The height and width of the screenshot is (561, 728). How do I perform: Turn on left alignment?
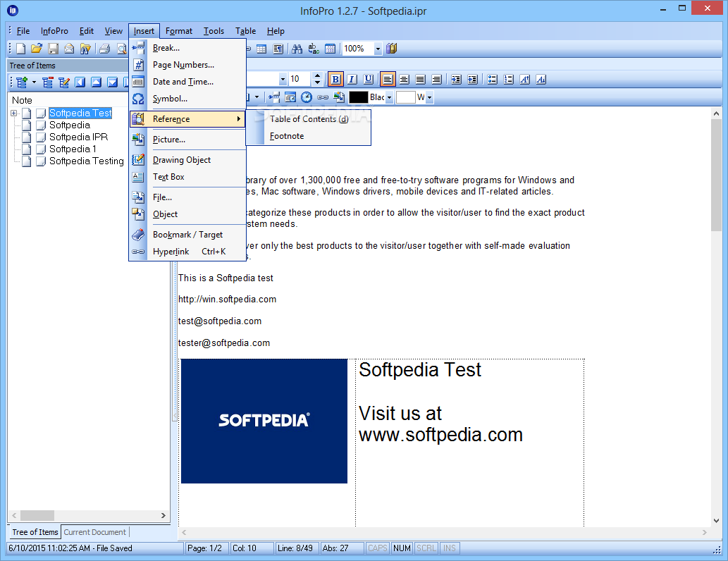point(388,80)
